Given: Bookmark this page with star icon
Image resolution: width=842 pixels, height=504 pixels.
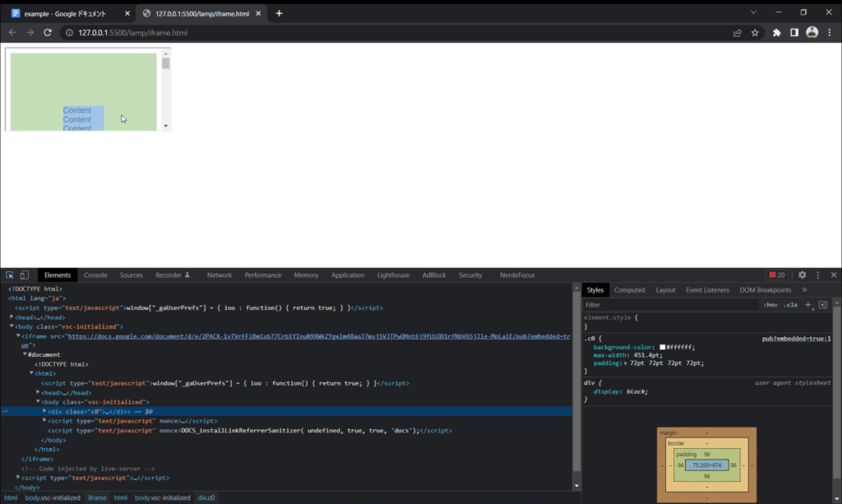Looking at the screenshot, I should click(x=755, y=33).
